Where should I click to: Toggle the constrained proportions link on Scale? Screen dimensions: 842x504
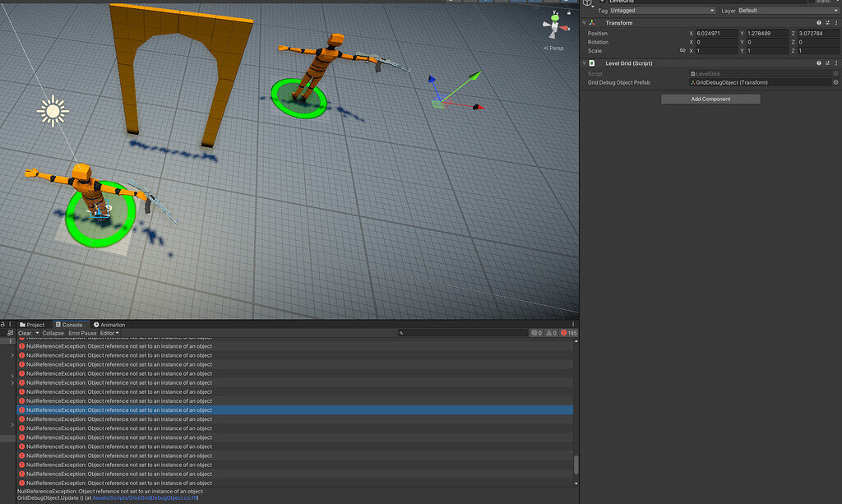pyautogui.click(x=682, y=51)
